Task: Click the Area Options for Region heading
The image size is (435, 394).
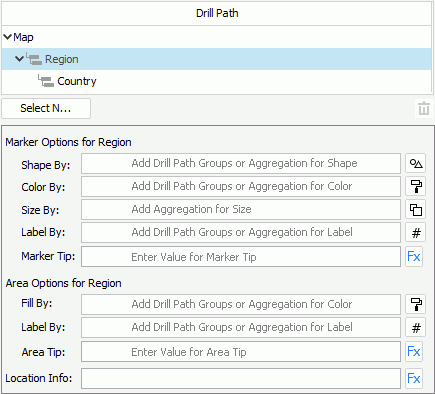Action: pyautogui.click(x=63, y=283)
